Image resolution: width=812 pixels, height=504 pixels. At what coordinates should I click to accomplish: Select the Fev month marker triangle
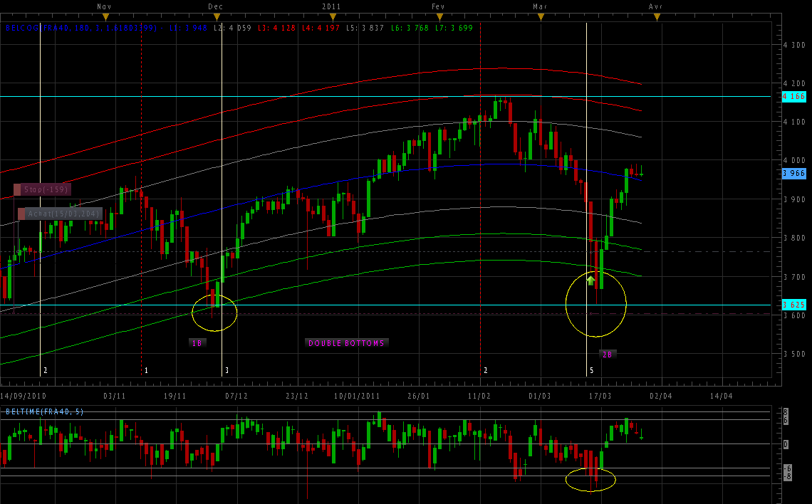pyautogui.click(x=439, y=16)
